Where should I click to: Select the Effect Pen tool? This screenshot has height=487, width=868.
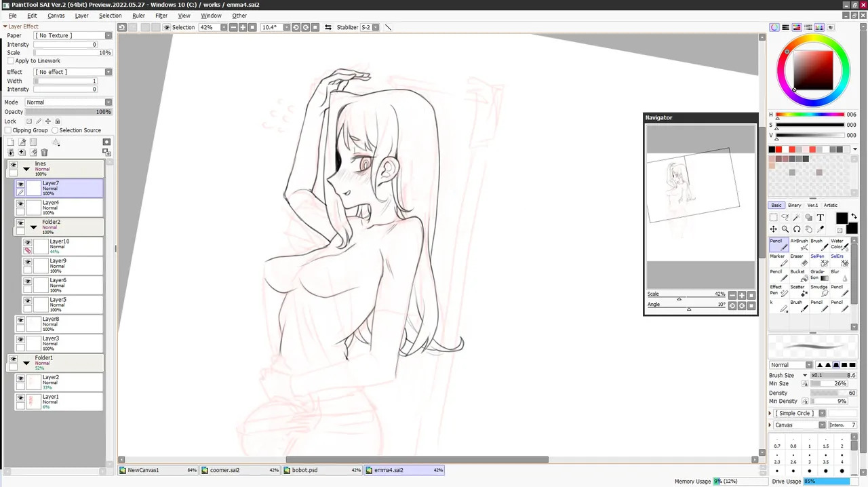click(x=778, y=290)
